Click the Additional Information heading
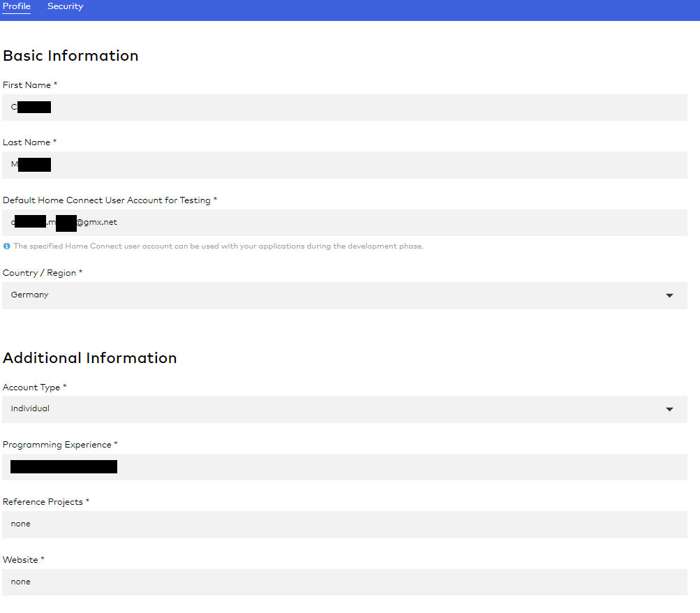Image resolution: width=700 pixels, height=613 pixels. pyautogui.click(x=90, y=358)
